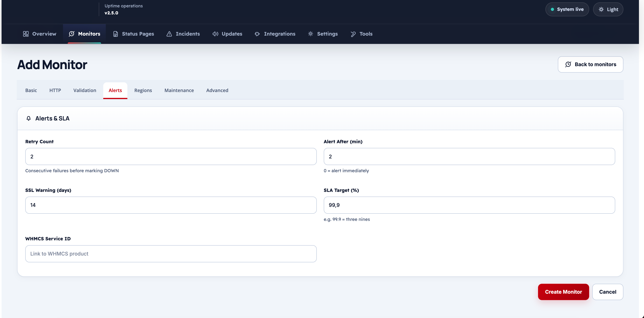Click the green System live status dot
The width and height of the screenshot is (644, 318).
[552, 10]
